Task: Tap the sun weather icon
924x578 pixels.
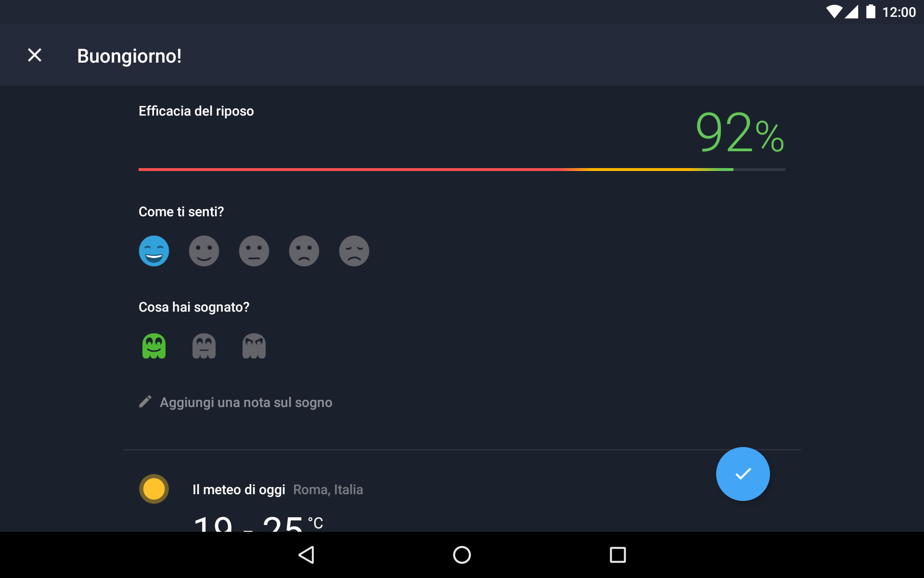Action: 154,489
